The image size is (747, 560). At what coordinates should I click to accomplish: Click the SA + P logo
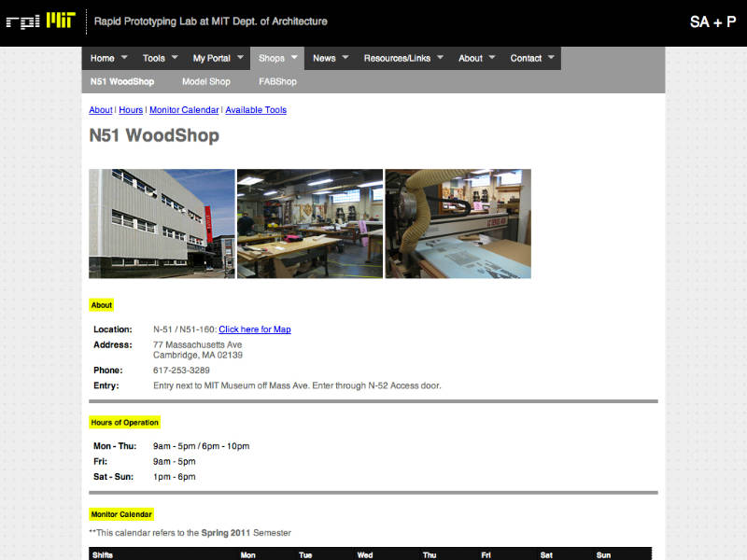[712, 21]
